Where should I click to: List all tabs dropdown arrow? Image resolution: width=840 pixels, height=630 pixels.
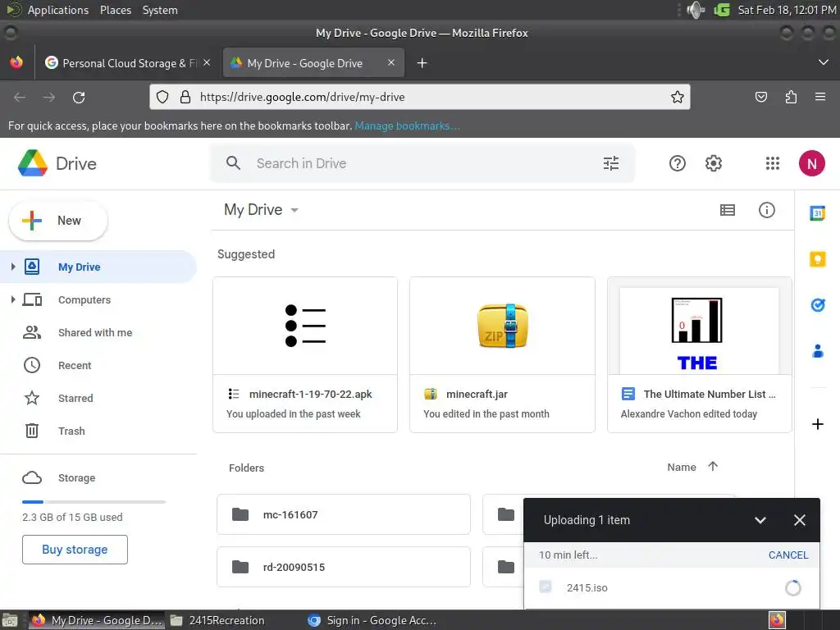pos(823,62)
